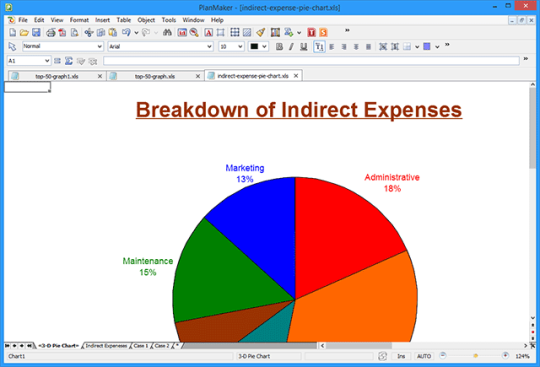Toggle left alignment
Image resolution: width=540 pixels, height=367 pixels.
click(332, 46)
